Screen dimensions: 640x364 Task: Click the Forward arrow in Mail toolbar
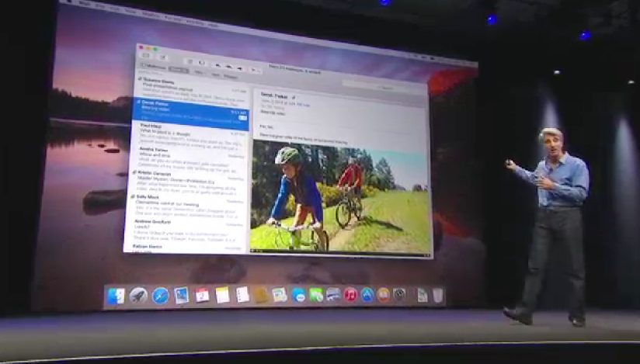tap(239, 68)
